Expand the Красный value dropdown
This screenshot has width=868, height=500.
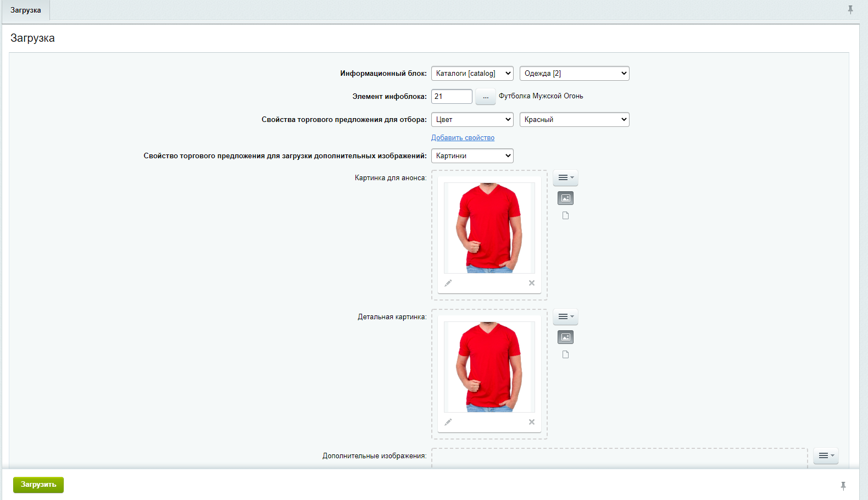click(x=574, y=120)
